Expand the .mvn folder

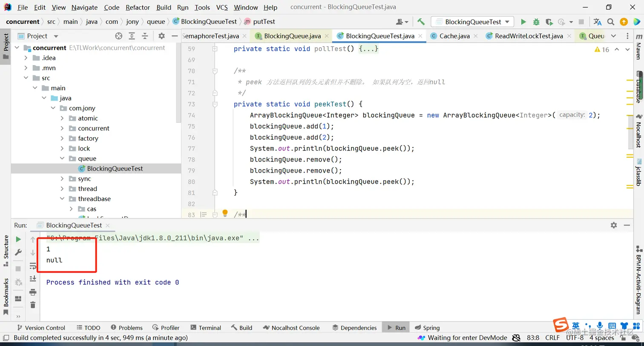click(26, 68)
